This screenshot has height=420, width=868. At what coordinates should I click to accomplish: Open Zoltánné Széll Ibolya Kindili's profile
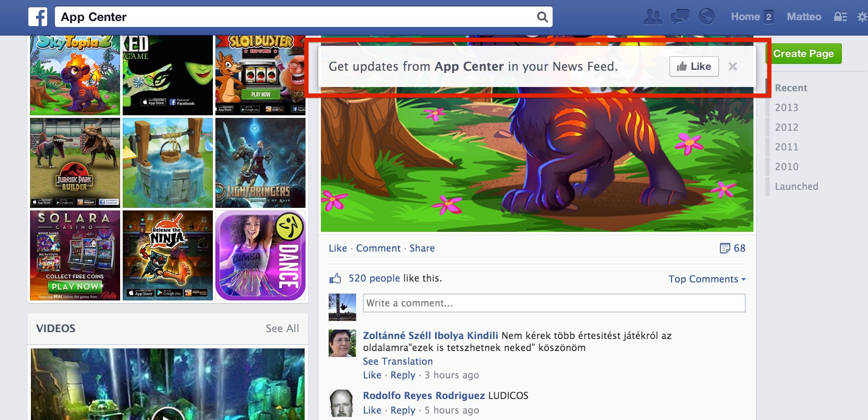click(430, 336)
